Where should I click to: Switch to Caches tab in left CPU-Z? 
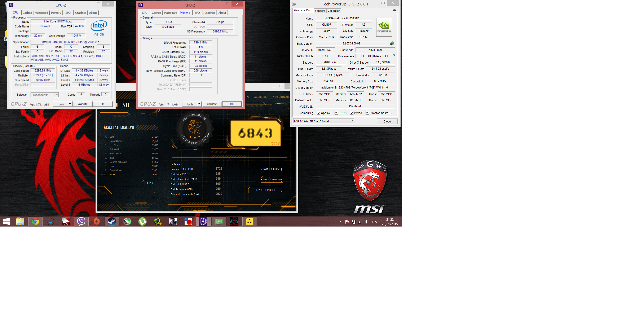tap(27, 13)
